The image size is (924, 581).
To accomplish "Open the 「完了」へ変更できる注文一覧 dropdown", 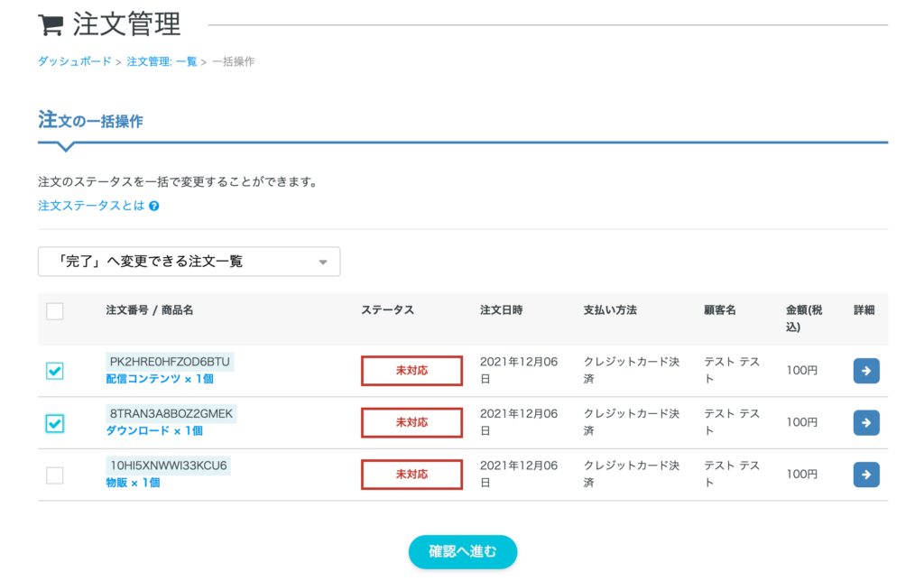I will 189,262.
